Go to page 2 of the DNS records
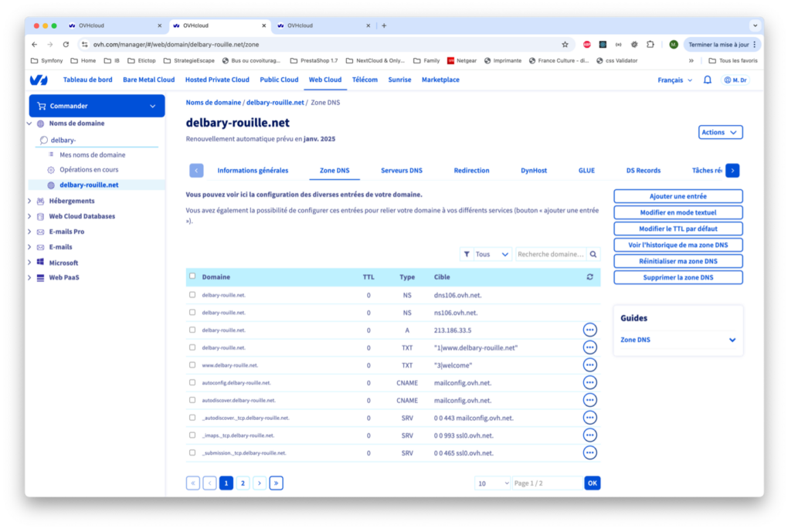This screenshot has width=791, height=532. pyautogui.click(x=243, y=483)
